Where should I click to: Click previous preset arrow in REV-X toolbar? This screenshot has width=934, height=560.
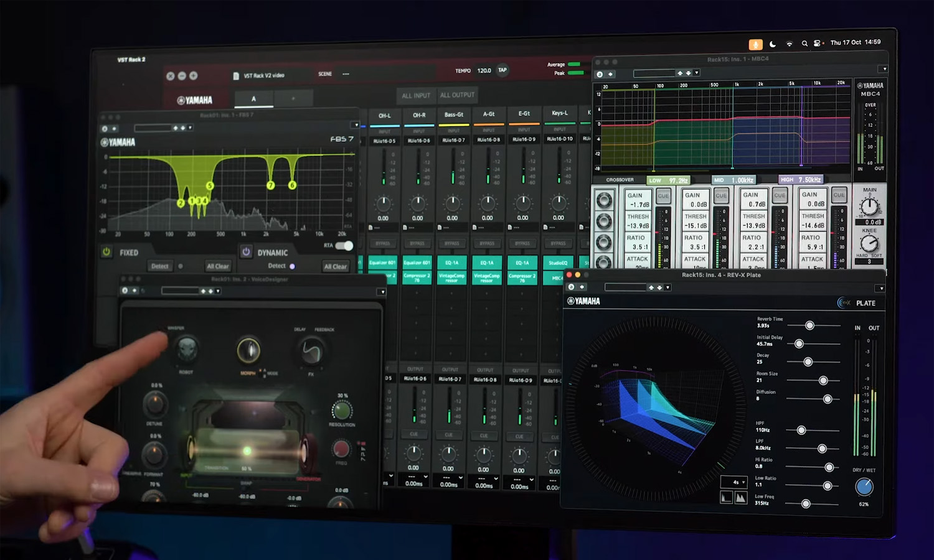651,287
